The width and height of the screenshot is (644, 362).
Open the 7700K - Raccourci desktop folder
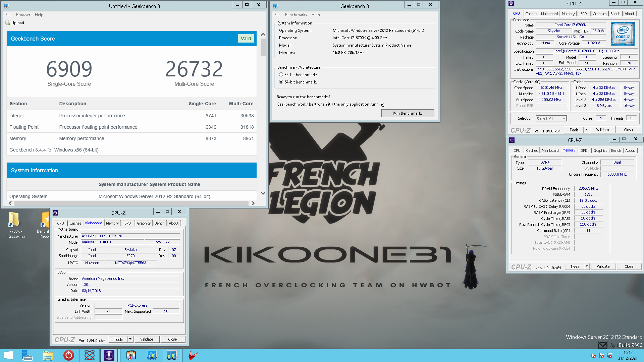point(16,225)
